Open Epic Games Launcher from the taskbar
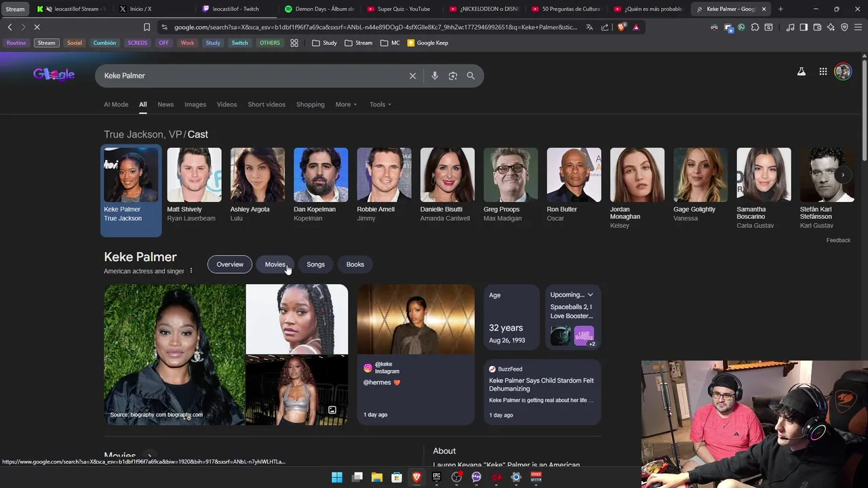This screenshot has width=868, height=488. 437,477
